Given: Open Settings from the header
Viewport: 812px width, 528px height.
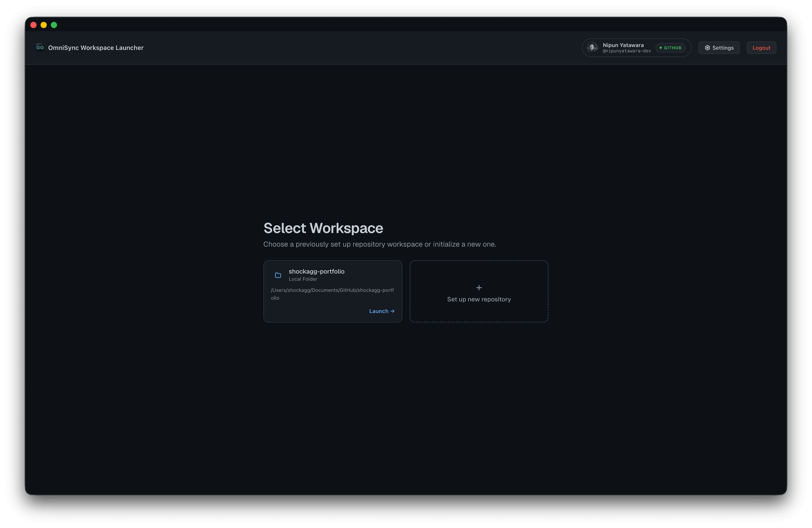Looking at the screenshot, I should pyautogui.click(x=719, y=48).
